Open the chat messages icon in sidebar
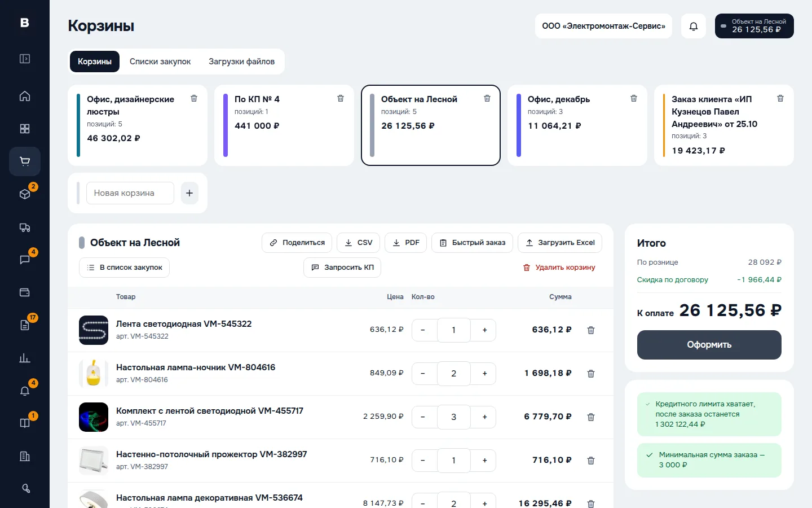 pos(25,260)
